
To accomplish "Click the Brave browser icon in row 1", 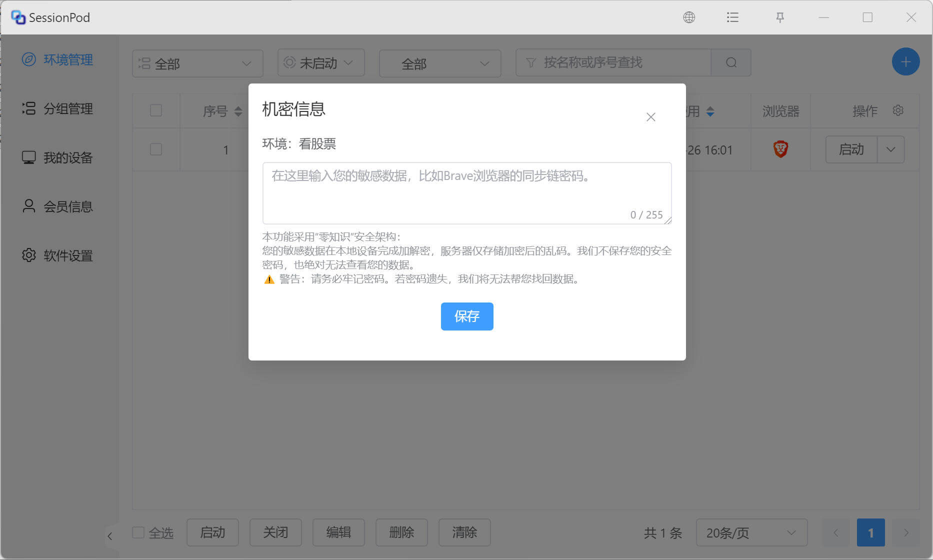I will [780, 149].
